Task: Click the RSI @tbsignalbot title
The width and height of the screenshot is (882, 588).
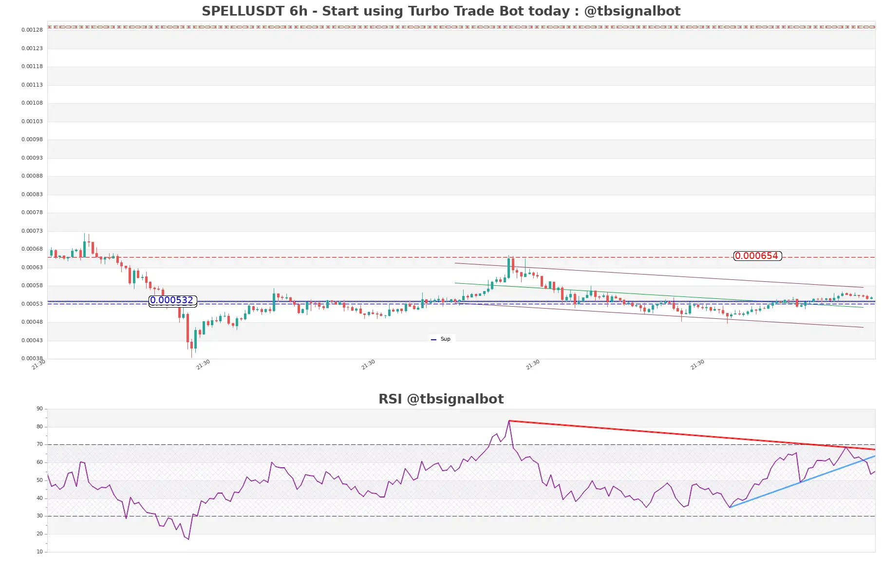Action: point(441,399)
